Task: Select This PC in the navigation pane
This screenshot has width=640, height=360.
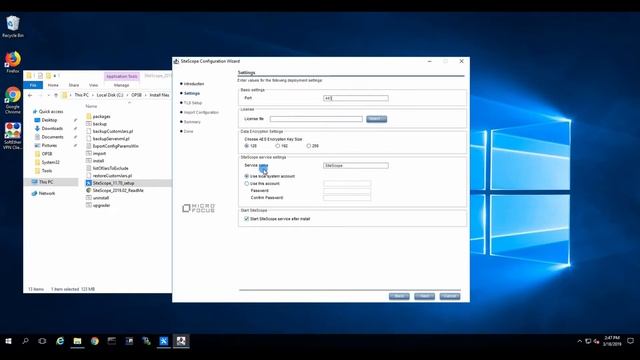Action: pyautogui.click(x=46, y=182)
